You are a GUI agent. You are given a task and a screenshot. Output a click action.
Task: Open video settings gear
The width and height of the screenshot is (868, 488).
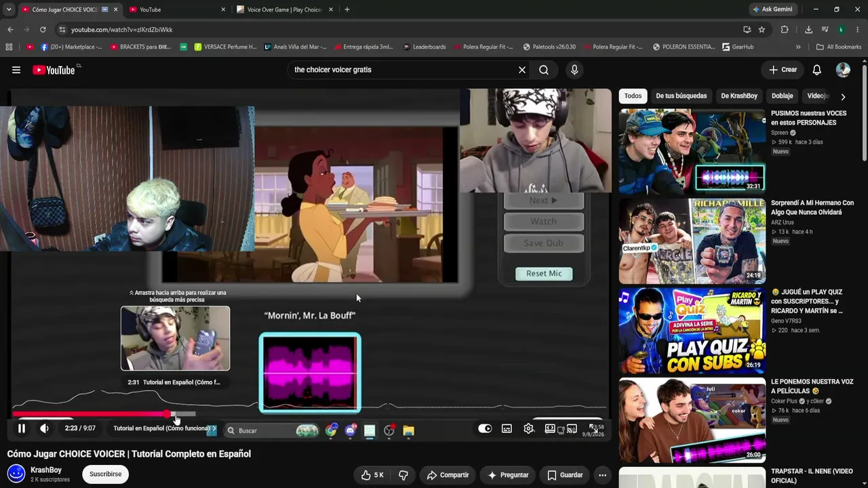529,428
